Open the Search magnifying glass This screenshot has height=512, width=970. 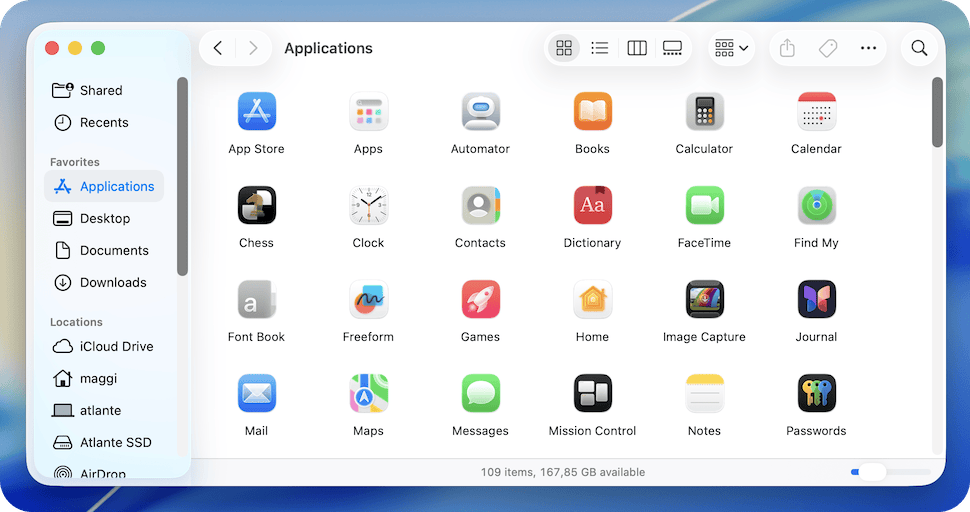click(x=919, y=48)
